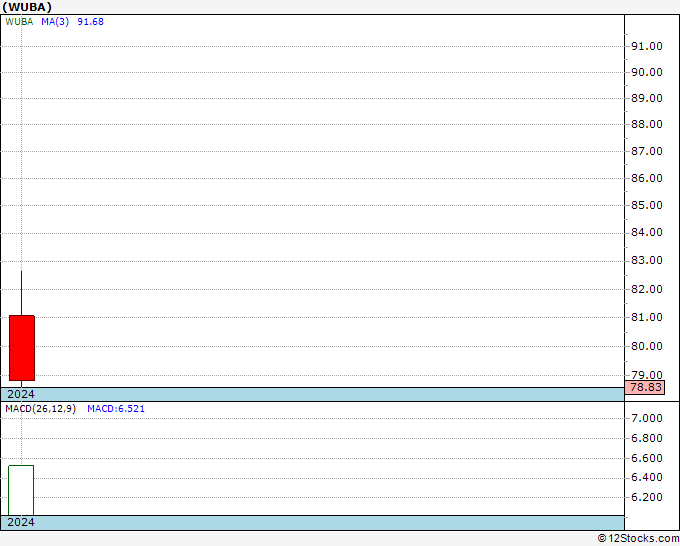680x546 pixels.
Task: Click the 79.00 price axis label
Action: pyautogui.click(x=647, y=375)
